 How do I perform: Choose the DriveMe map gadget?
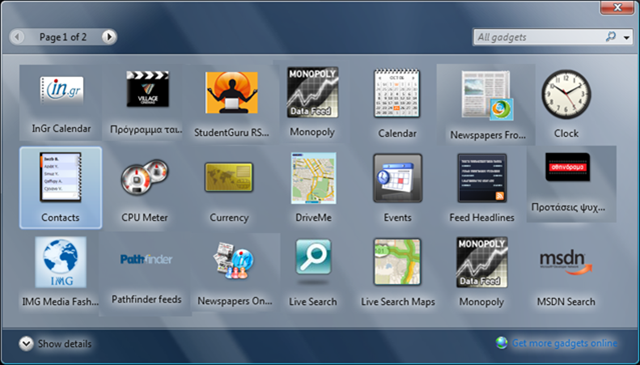pyautogui.click(x=313, y=188)
